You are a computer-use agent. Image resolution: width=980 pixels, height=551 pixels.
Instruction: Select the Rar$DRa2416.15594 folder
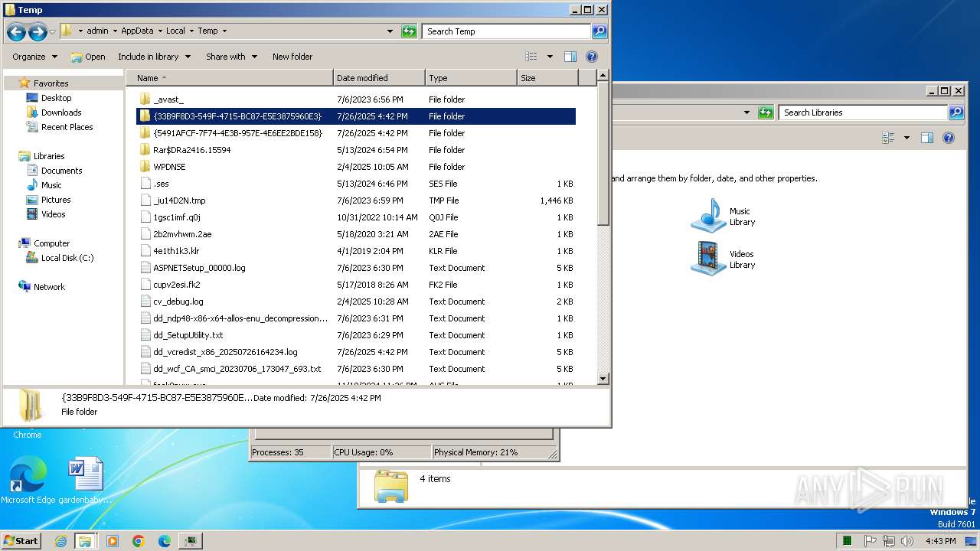click(191, 150)
